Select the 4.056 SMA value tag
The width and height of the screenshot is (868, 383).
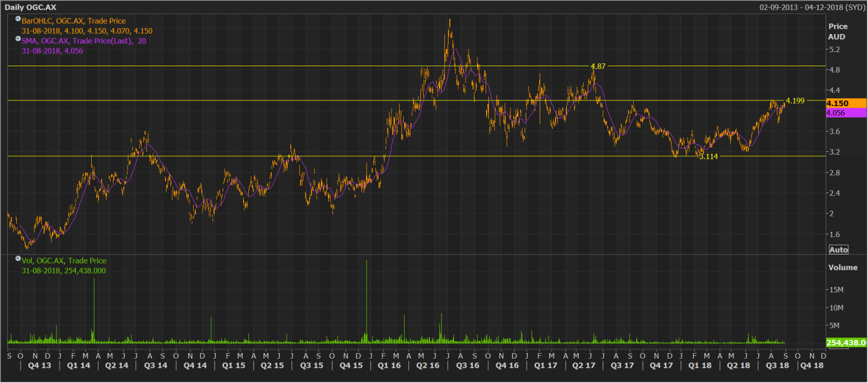tap(846, 113)
